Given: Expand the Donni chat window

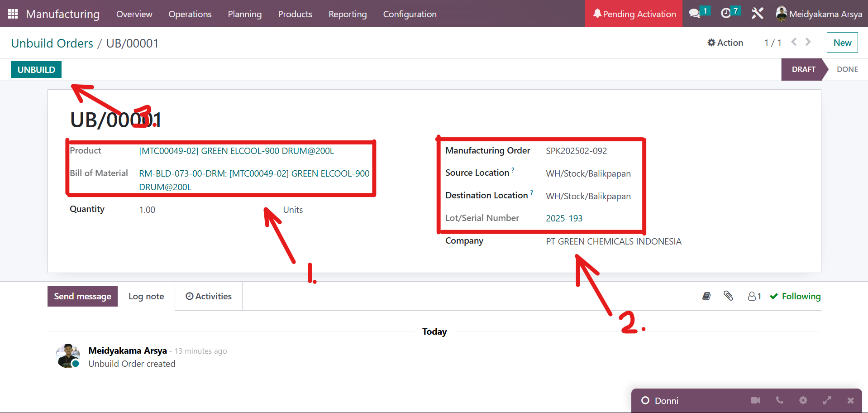Looking at the screenshot, I should (827, 400).
